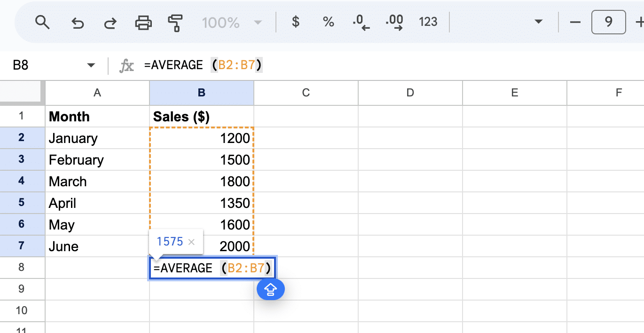Select the paint format roller icon
This screenshot has width=644, height=333.
[x=175, y=22]
